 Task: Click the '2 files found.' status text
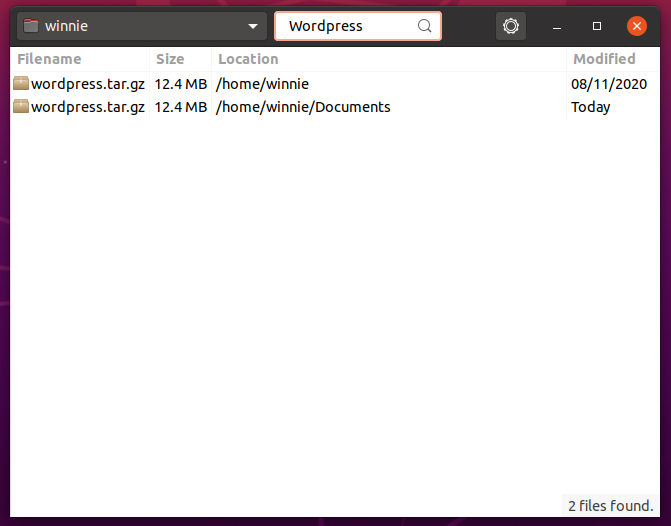coord(611,506)
